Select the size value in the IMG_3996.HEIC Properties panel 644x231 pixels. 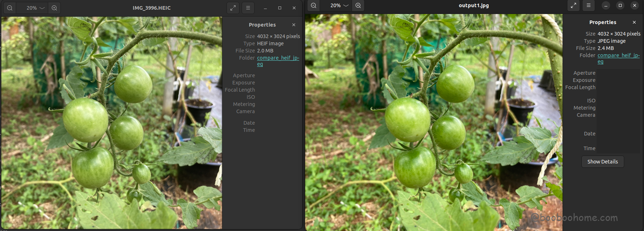point(278,36)
